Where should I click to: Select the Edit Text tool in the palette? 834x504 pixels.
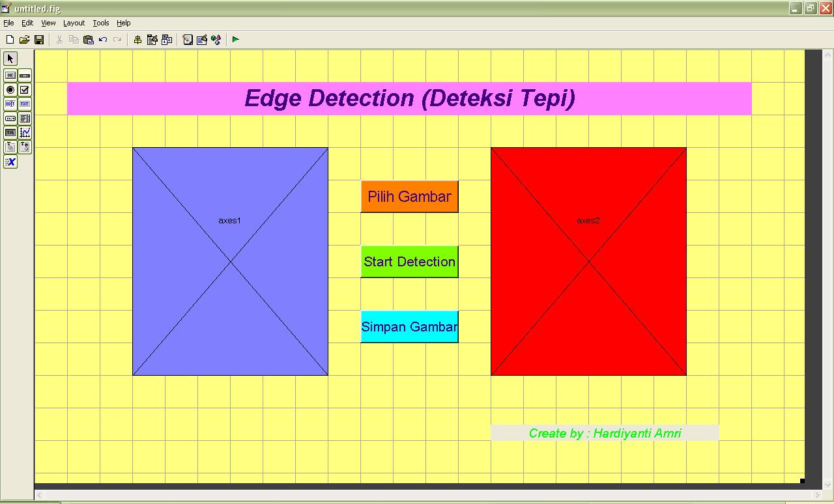tap(9, 104)
